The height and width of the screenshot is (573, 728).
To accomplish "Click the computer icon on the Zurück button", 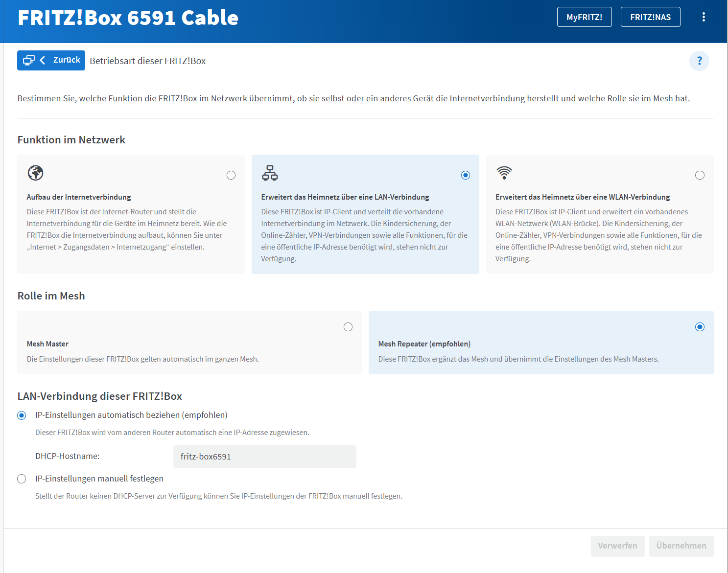I will coord(29,60).
